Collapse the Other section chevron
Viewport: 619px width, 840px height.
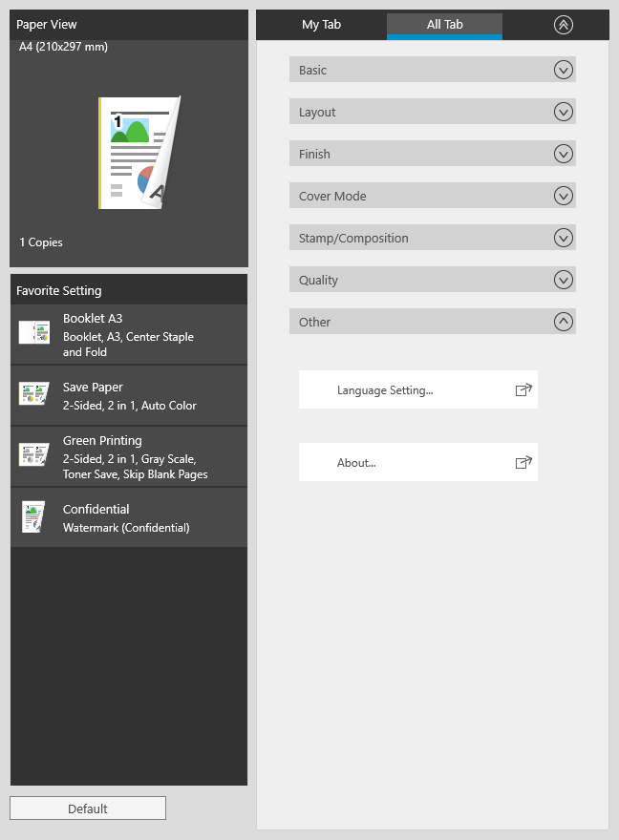click(564, 322)
